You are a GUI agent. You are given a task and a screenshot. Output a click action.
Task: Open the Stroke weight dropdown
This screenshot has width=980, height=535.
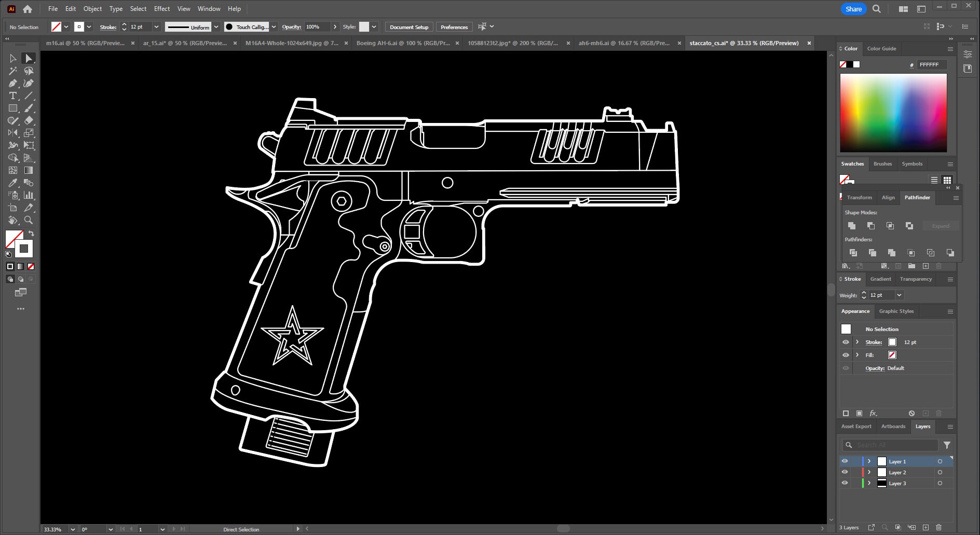pos(900,295)
